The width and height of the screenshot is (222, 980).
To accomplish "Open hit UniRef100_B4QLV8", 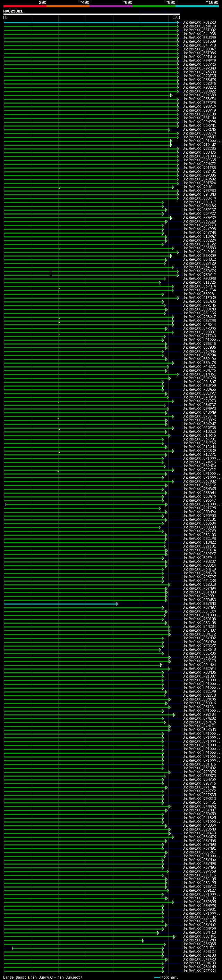I will pyautogui.click(x=199, y=657).
